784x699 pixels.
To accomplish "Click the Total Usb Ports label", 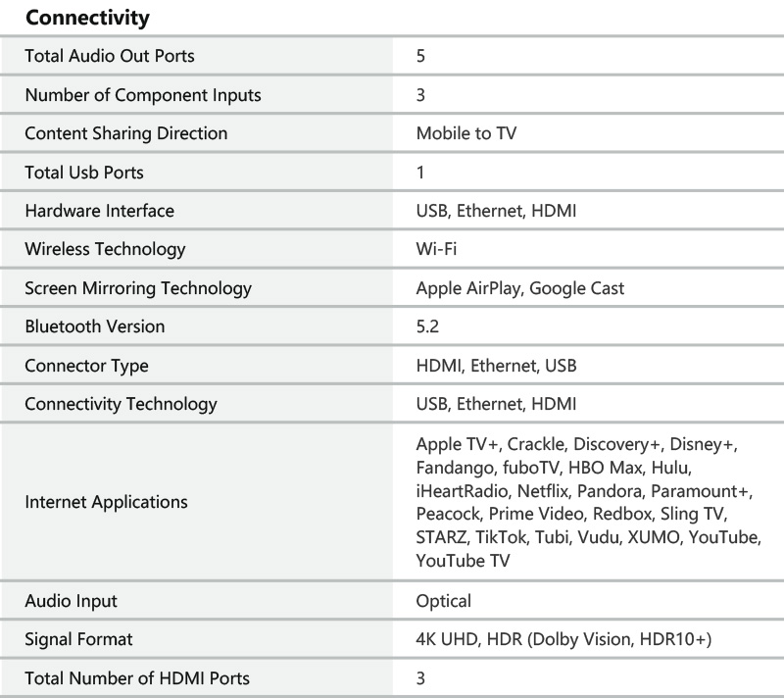I will pyautogui.click(x=84, y=173).
